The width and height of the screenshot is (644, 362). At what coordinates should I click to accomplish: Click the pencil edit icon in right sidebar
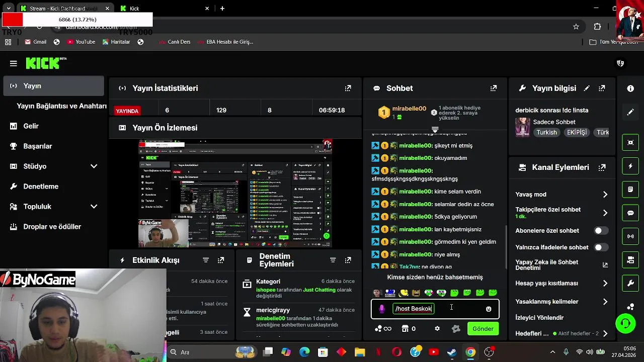coord(630,112)
